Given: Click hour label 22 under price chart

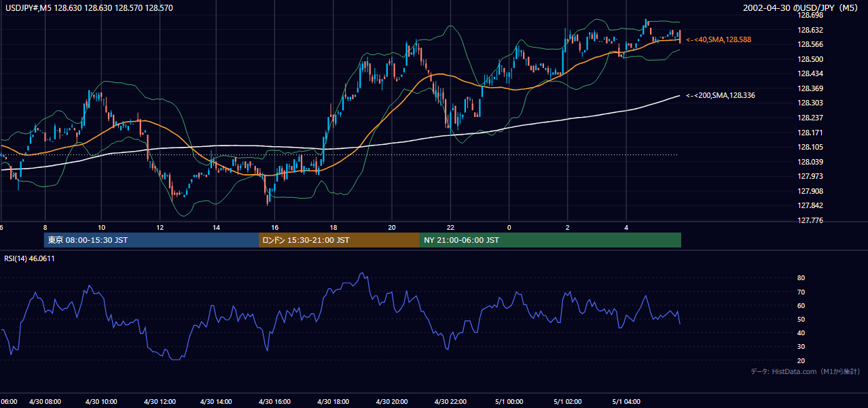Looking at the screenshot, I should 450,227.
